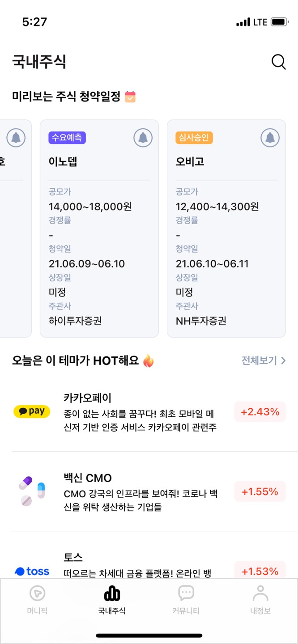This screenshot has height=644, width=298.
Task: Open the 카카오페이 theme row
Action: point(149,412)
